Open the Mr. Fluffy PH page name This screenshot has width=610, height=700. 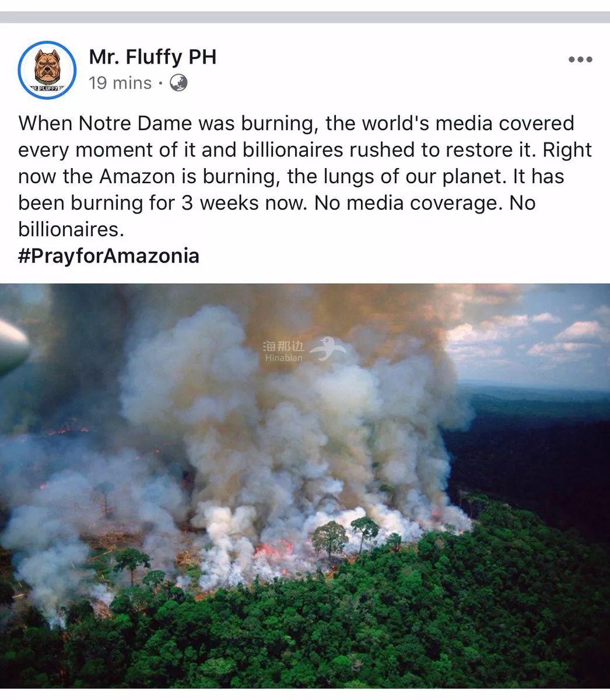153,57
